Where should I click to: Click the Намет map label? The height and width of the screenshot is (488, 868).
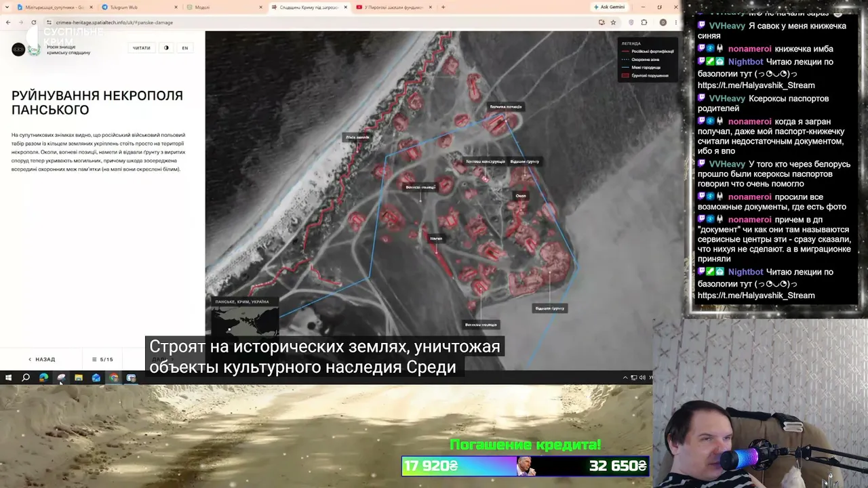[x=436, y=239]
